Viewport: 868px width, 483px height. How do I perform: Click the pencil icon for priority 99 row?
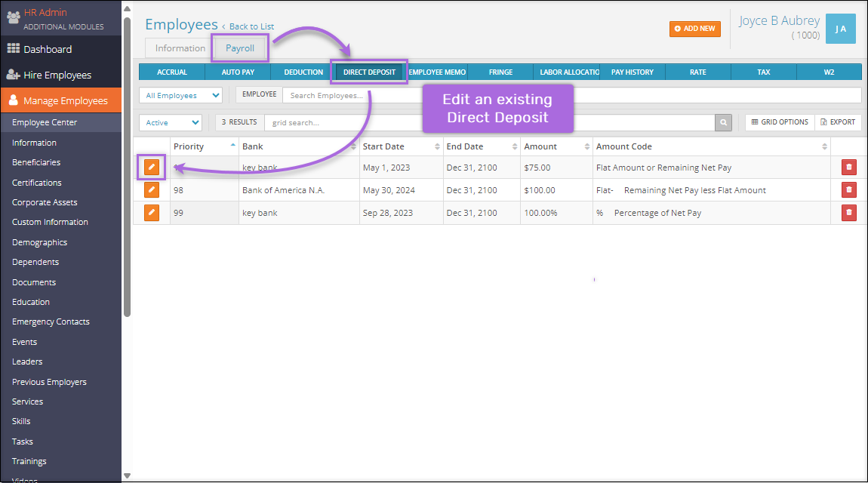coord(152,213)
